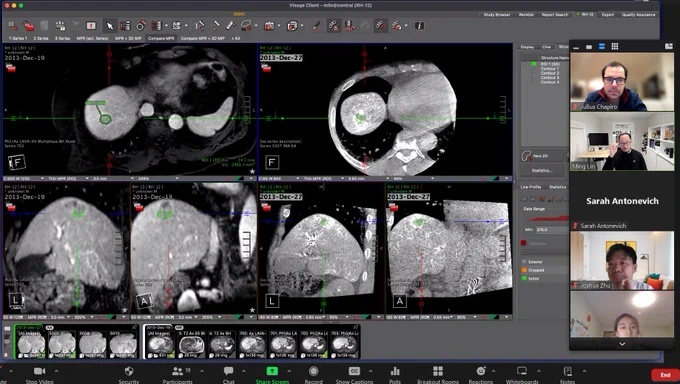The image size is (680, 384).
Task: Switch to the Compare MPR layout tab
Action: tap(161, 38)
